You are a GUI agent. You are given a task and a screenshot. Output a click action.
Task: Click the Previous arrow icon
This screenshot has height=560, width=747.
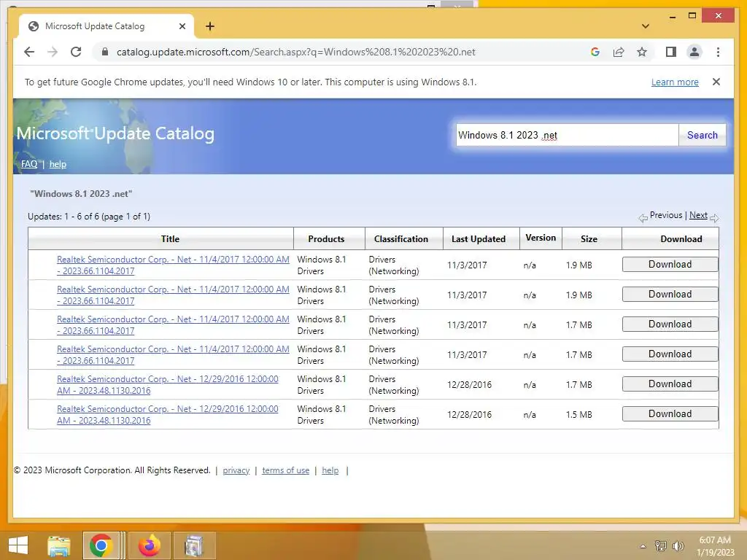tap(643, 218)
